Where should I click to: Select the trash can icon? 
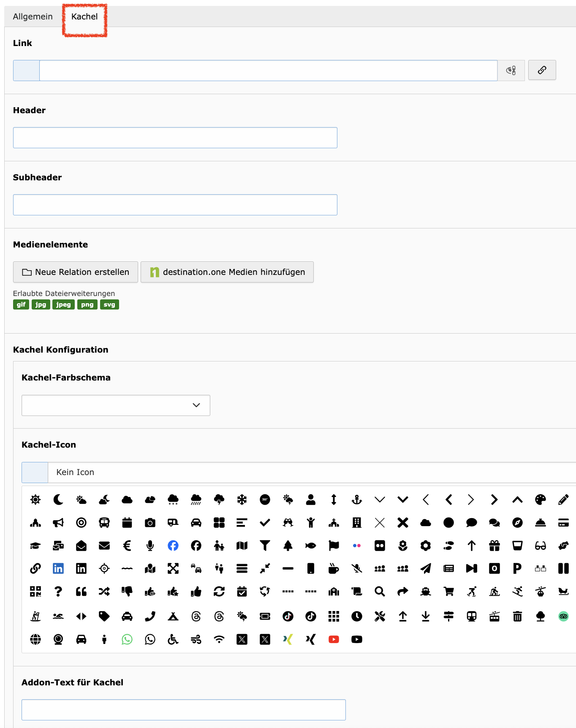coord(517,617)
